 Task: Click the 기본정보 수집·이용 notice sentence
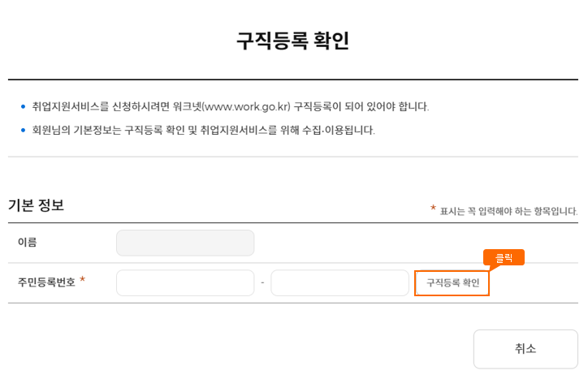pos(203,130)
